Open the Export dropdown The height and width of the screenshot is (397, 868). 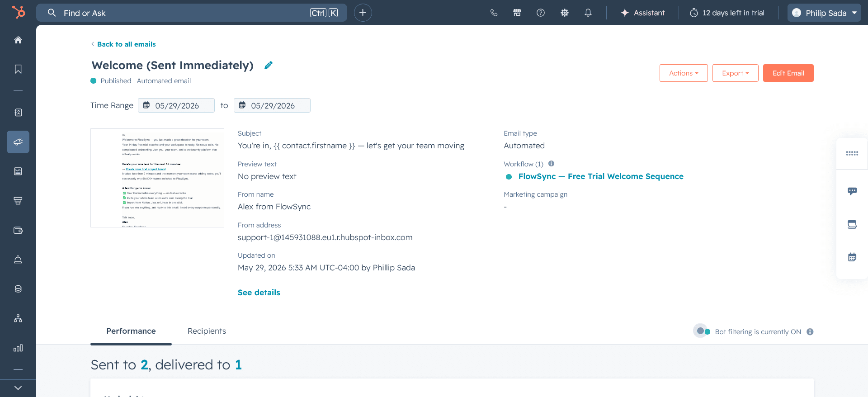[736, 73]
